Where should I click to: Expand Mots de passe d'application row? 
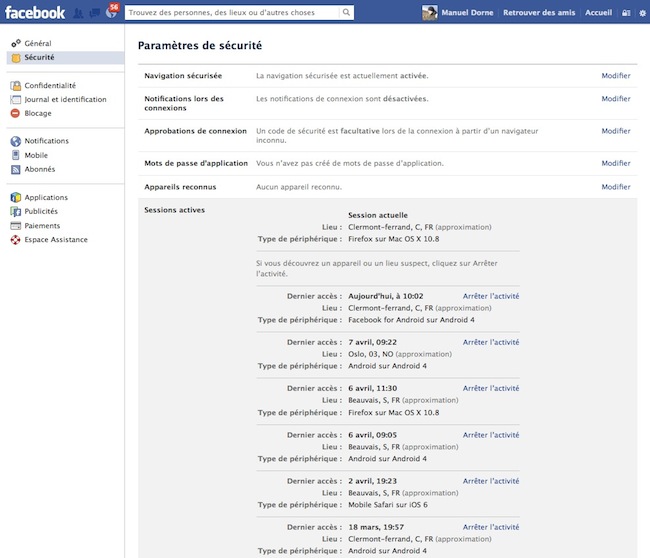196,163
